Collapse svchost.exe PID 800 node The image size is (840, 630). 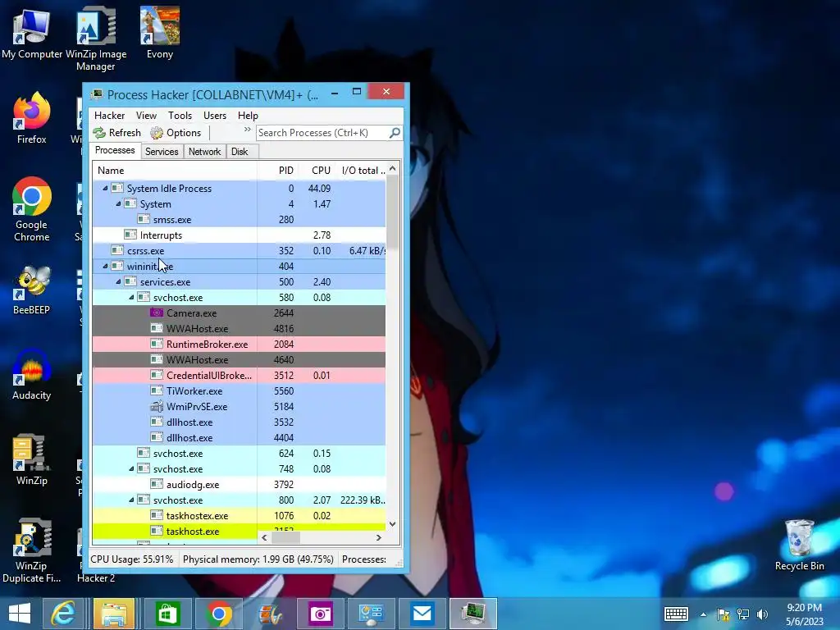[x=131, y=500]
